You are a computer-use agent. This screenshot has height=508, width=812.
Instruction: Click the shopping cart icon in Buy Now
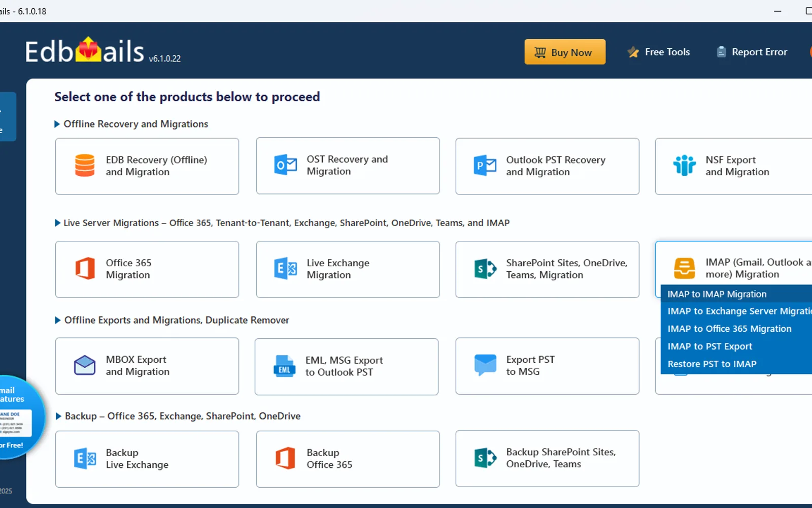point(540,52)
